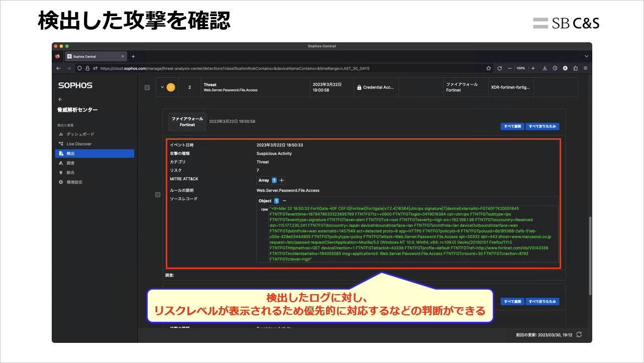Click the Object count badge 1

[x=276, y=201]
